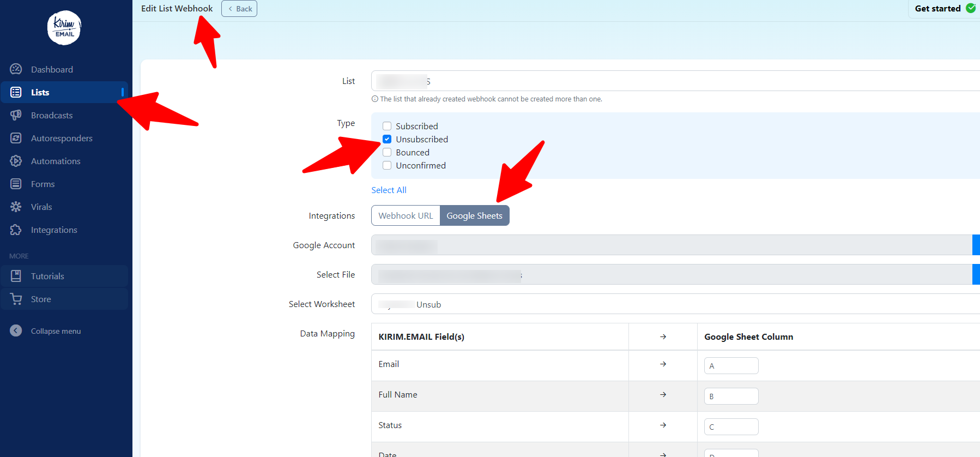Uncheck the Unsubscribed checkbox

387,139
